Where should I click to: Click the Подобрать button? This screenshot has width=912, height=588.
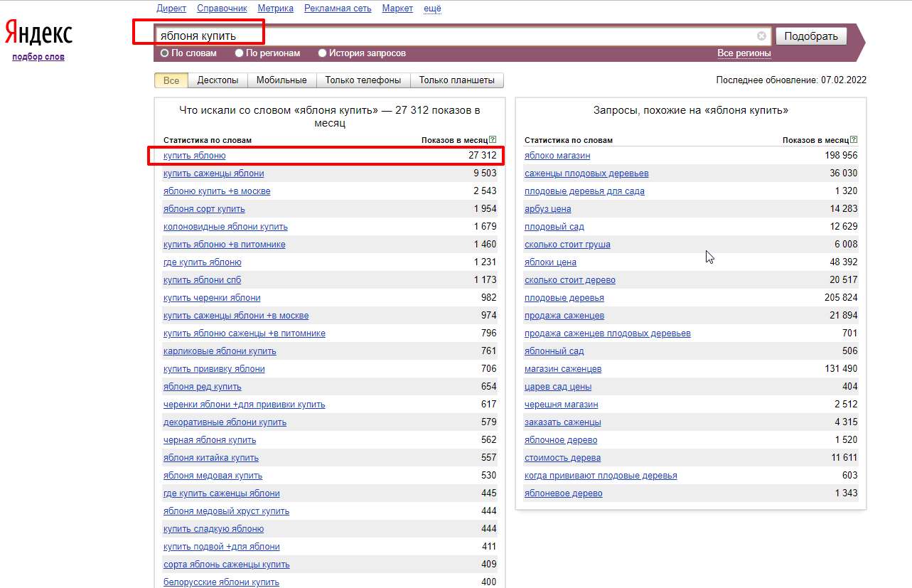(811, 36)
